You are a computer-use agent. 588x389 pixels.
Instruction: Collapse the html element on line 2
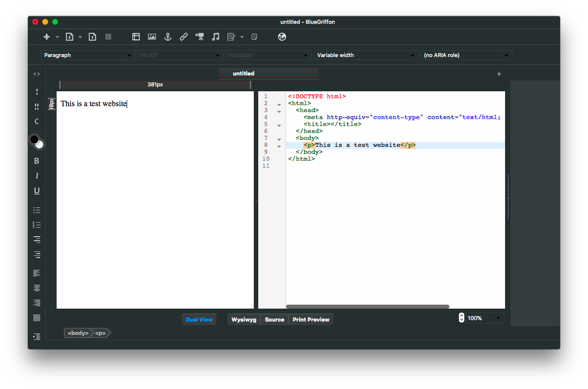tap(279, 105)
